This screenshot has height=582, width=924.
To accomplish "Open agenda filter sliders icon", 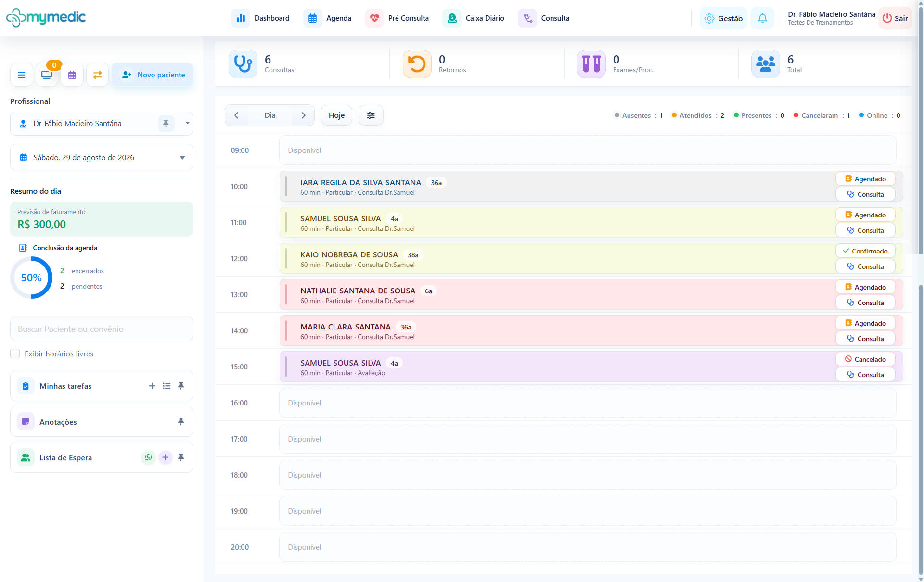I will [371, 115].
